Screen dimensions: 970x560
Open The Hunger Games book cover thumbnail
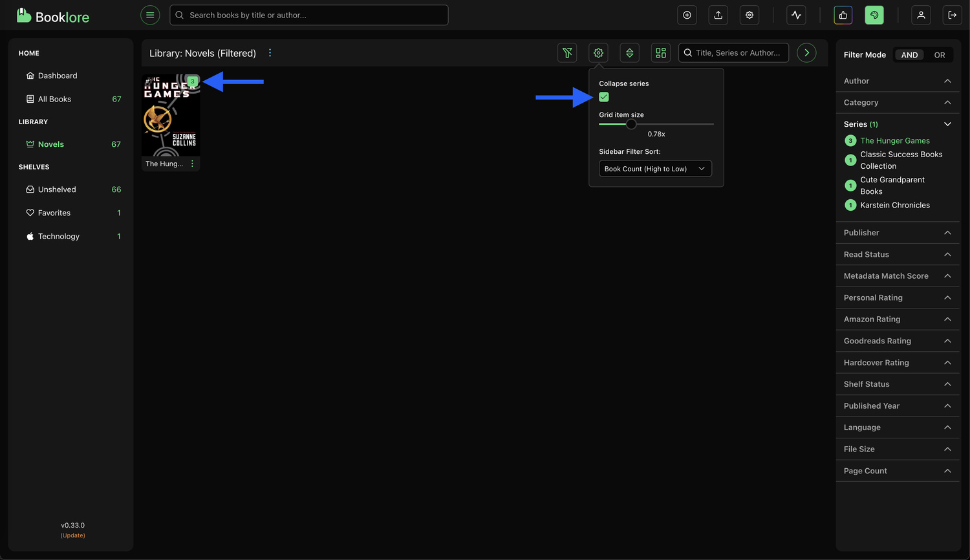coord(170,116)
